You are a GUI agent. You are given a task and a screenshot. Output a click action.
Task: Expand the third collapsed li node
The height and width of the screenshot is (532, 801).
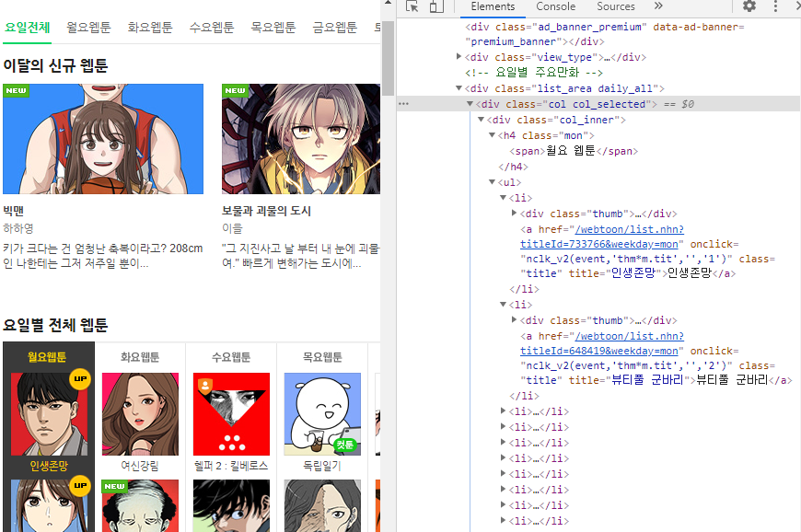coord(504,442)
